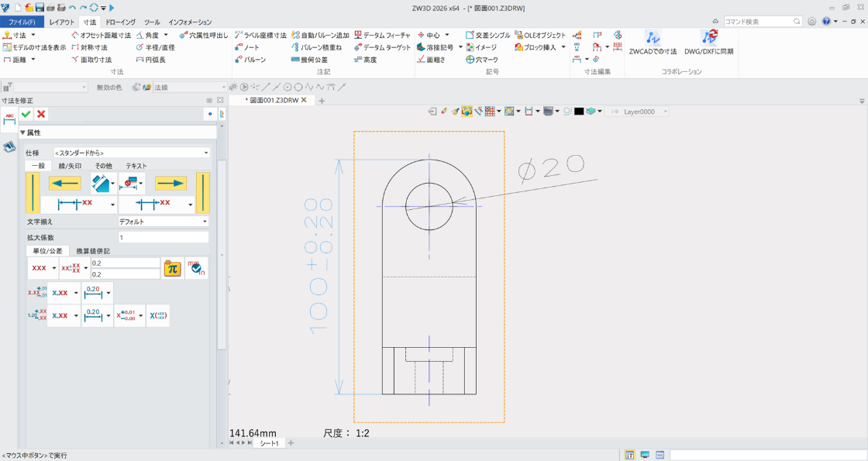Image resolution: width=868 pixels, height=461 pixels.
Task: Collapse the 属性 section
Action: [x=23, y=132]
